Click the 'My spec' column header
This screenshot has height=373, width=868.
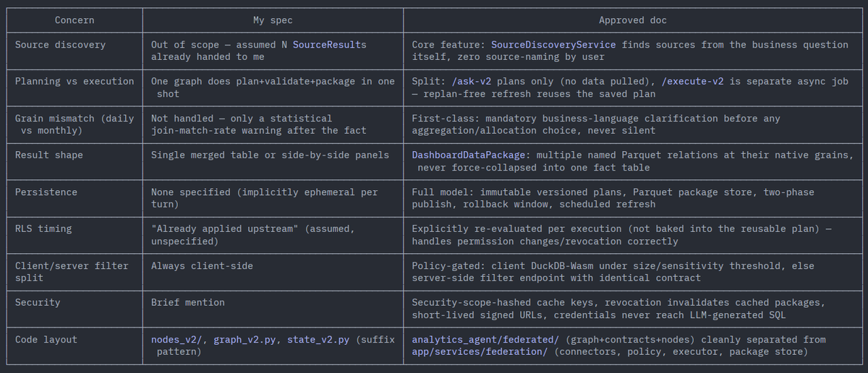click(273, 20)
